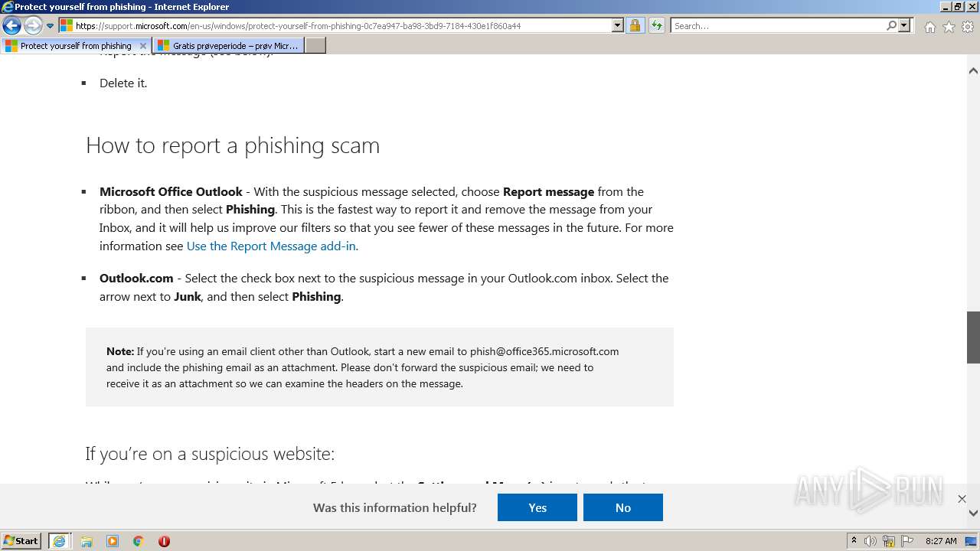Open media player taskbar icon

click(x=113, y=541)
